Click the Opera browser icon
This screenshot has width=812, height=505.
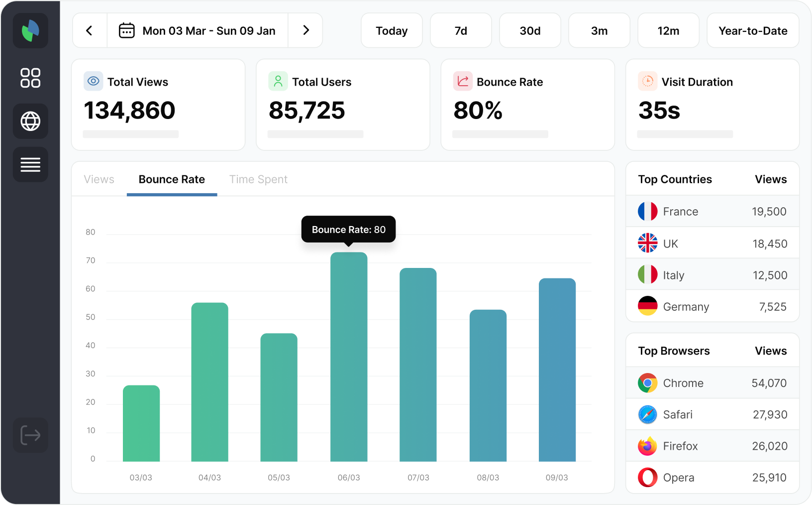tap(648, 477)
